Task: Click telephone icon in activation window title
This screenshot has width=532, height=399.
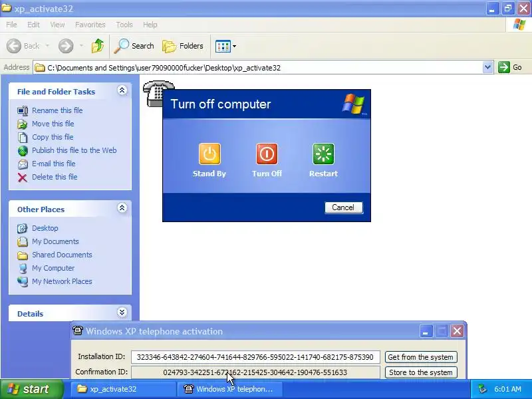Action: 78,331
